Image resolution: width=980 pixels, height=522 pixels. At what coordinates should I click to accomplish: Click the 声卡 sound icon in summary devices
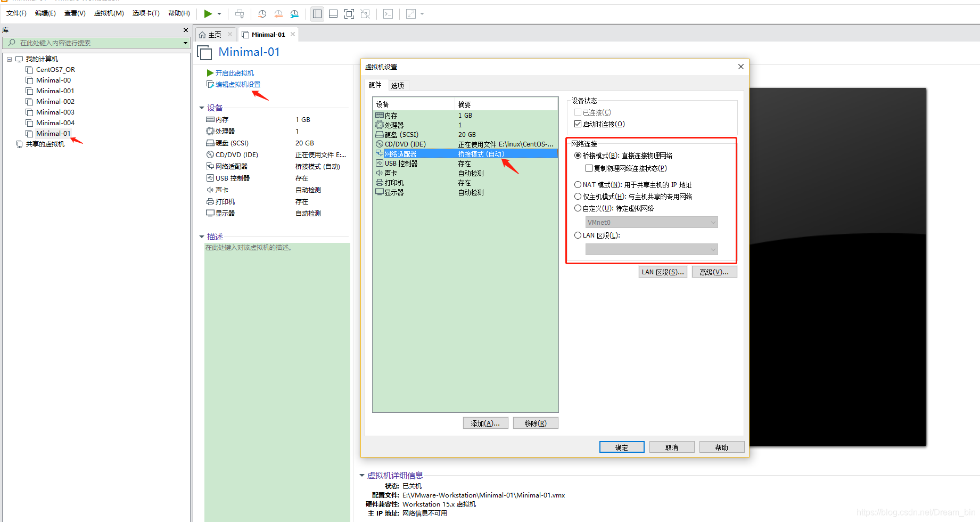point(210,190)
